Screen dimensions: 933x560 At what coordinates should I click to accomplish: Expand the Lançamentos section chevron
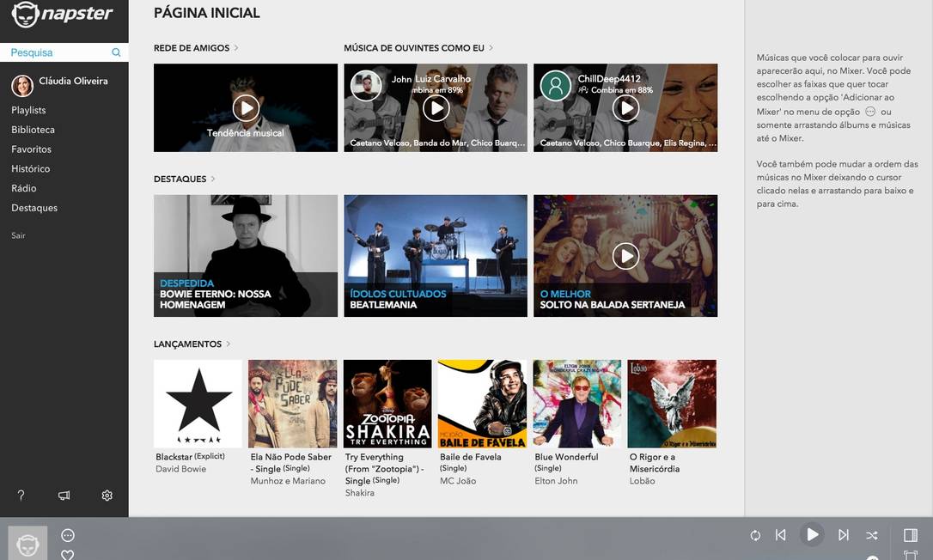click(x=229, y=344)
